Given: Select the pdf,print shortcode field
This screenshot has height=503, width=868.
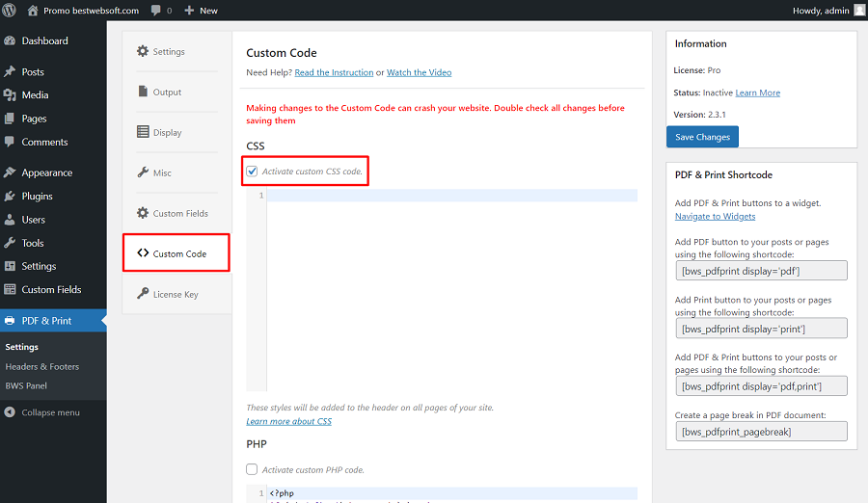Looking at the screenshot, I should point(761,386).
